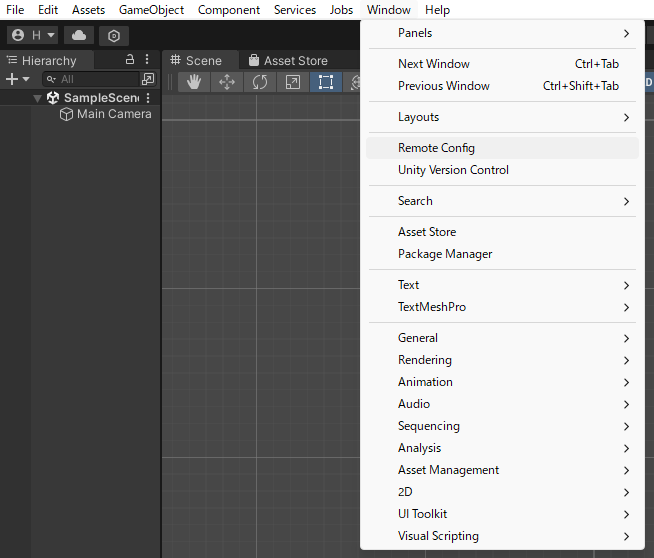Choose Next Window menu entry
Image resolution: width=654 pixels, height=558 pixels.
[502, 64]
